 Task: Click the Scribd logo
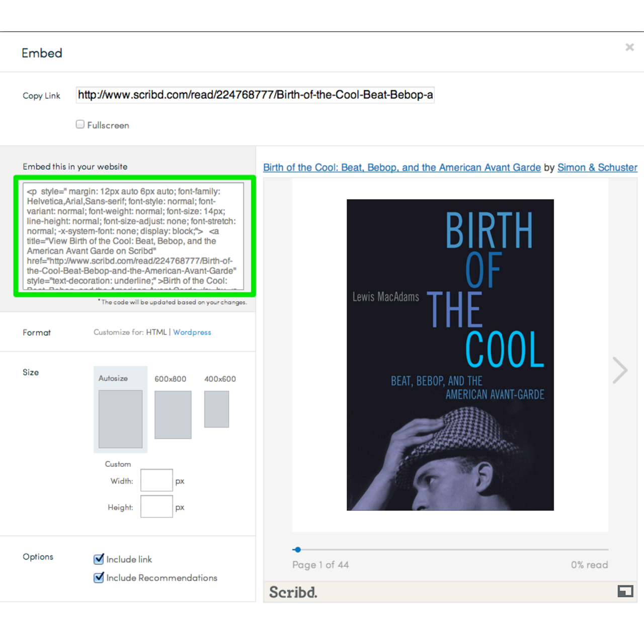(x=293, y=592)
